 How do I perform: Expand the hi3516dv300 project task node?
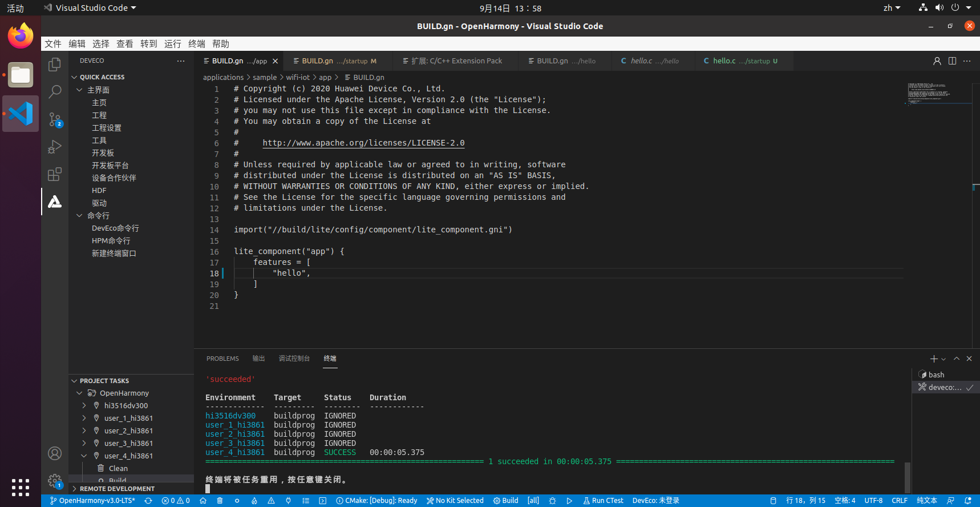point(84,406)
